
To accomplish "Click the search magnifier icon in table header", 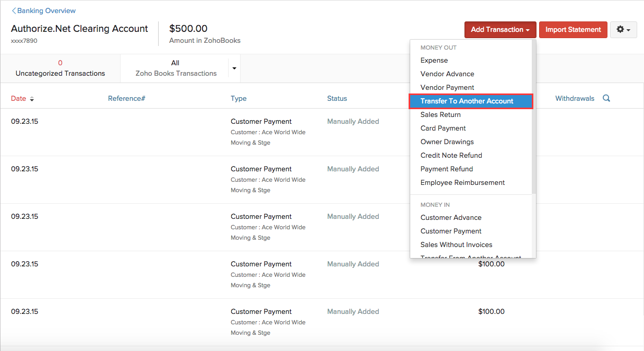I will [606, 98].
